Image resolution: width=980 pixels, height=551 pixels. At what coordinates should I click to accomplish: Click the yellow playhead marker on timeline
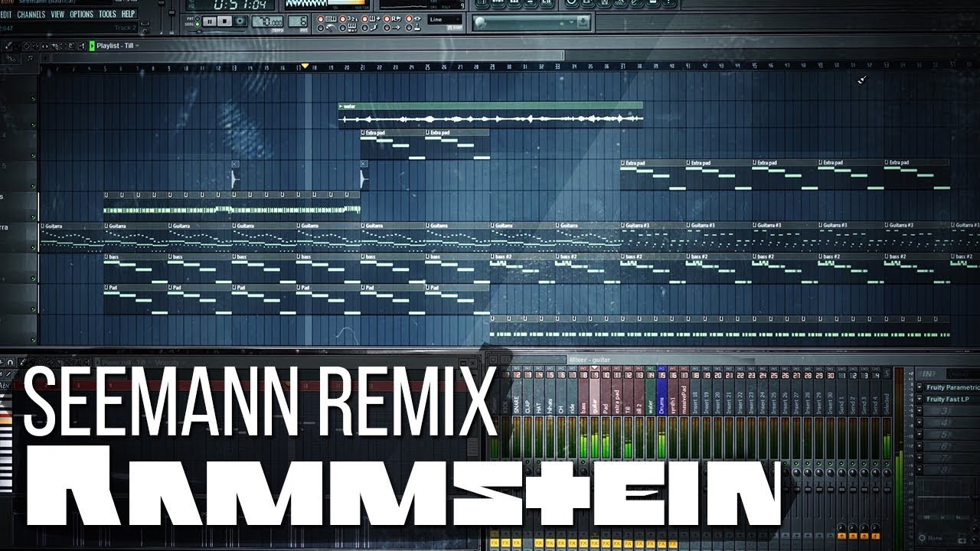305,67
